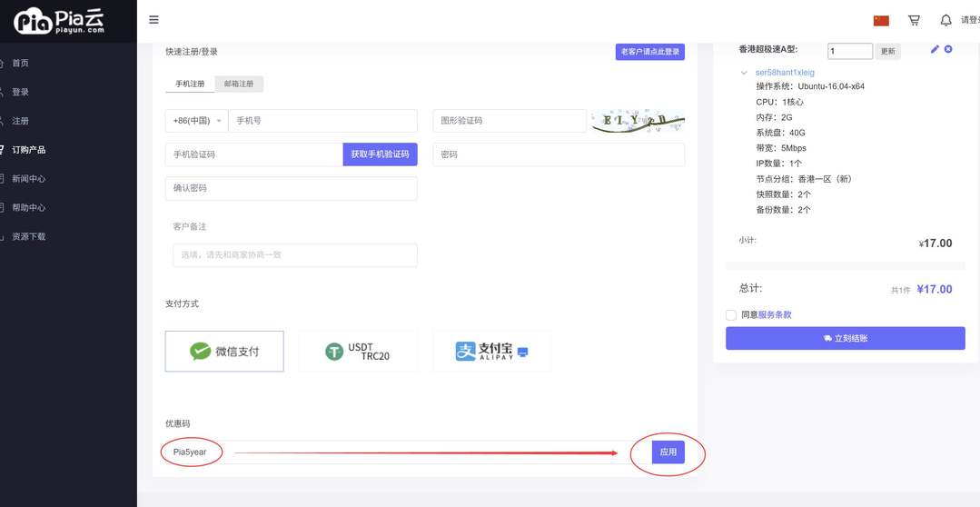Collapse the ser58hant1xleig server details
980x507 pixels.
coord(745,73)
